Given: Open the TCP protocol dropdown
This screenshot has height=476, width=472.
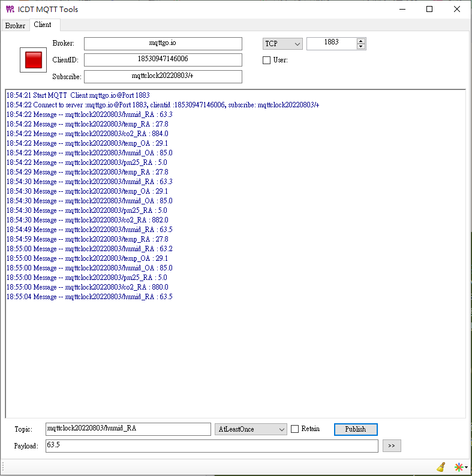Looking at the screenshot, I should [282, 44].
